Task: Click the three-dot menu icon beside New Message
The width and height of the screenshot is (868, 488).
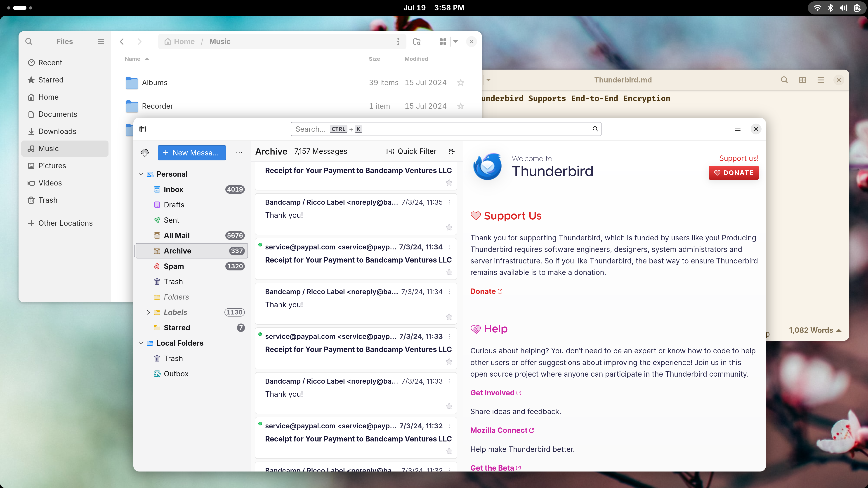Action: (239, 152)
